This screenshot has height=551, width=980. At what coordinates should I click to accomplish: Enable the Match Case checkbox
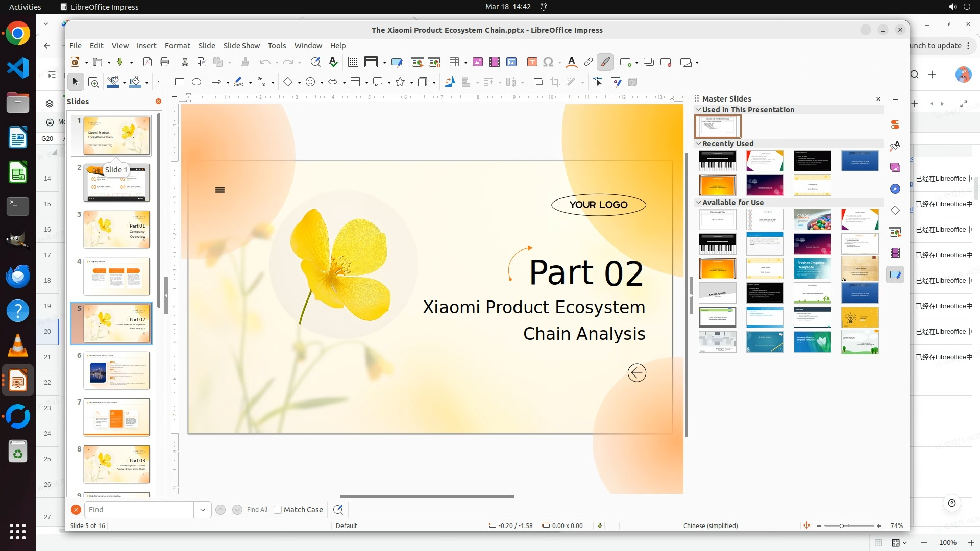point(278,510)
